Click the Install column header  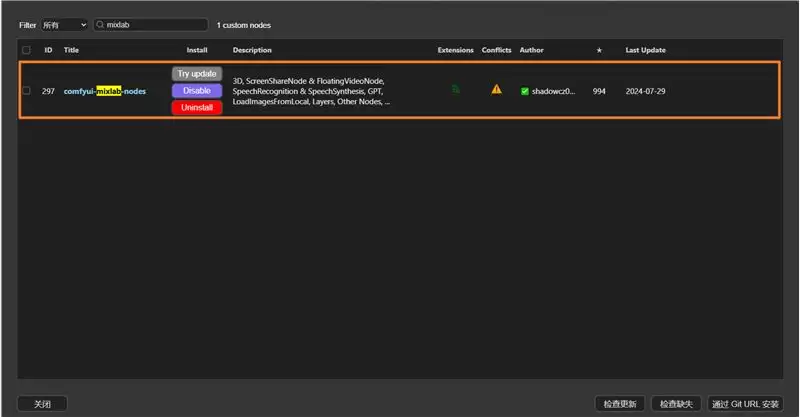click(197, 50)
